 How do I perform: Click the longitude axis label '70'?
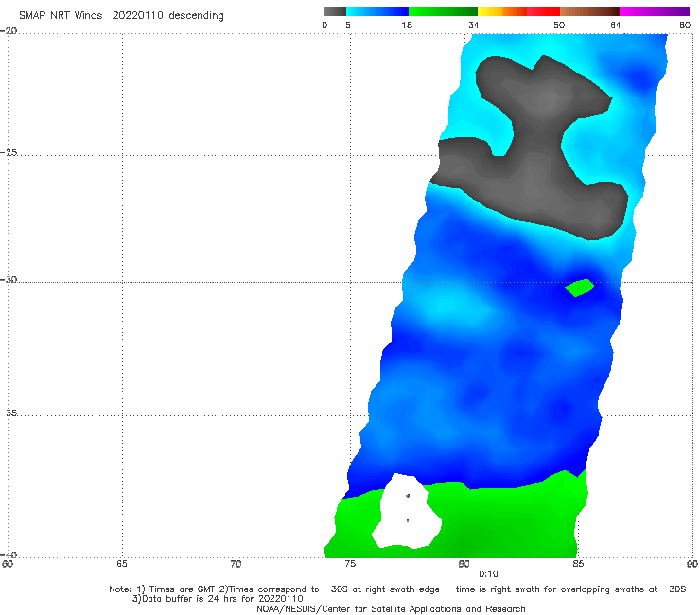(236, 564)
